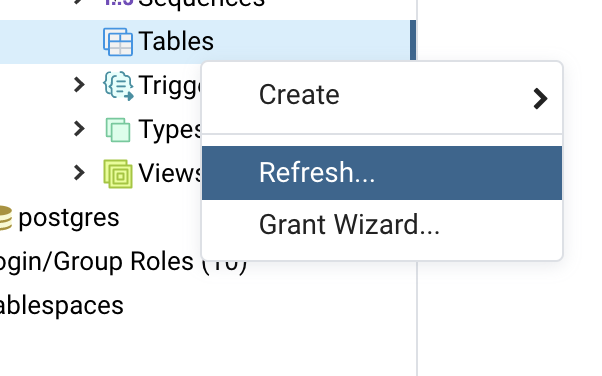Select the Tablespaces node
602x376 pixels.
coord(61,306)
